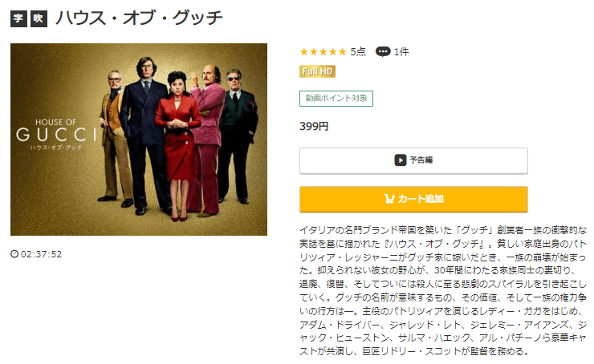Click the five-star rating icons
The height and width of the screenshot is (364, 594).
(x=323, y=52)
